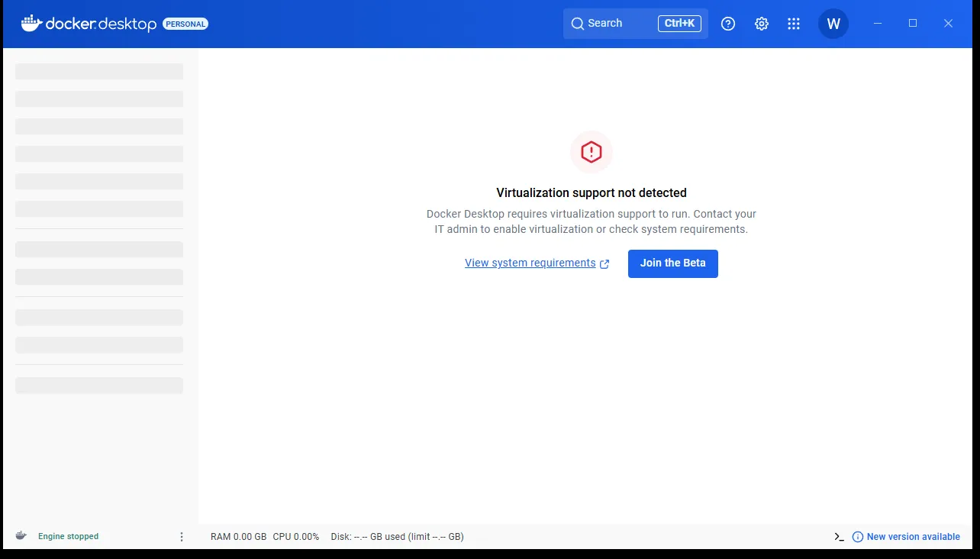
Task: Click the PERSONAL plan badge
Action: click(185, 24)
